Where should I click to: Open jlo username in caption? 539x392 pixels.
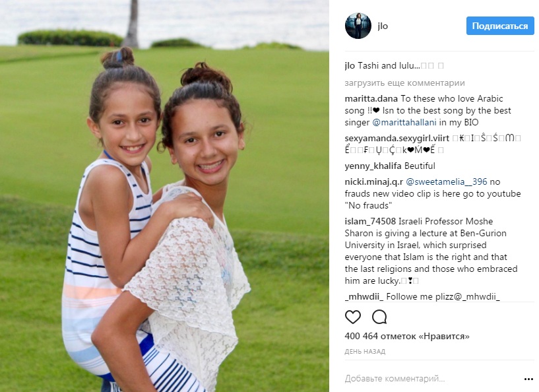pyautogui.click(x=350, y=66)
